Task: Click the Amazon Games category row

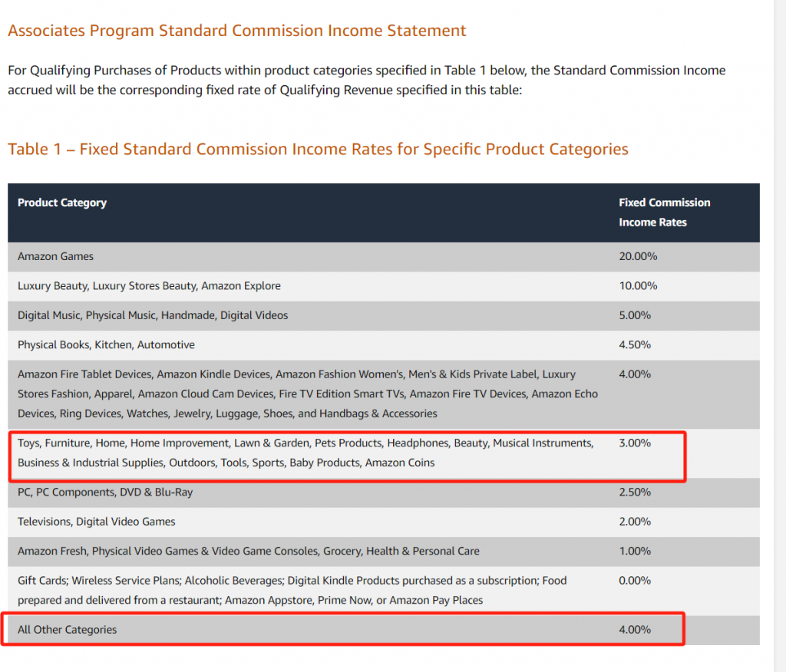Action: [56, 256]
